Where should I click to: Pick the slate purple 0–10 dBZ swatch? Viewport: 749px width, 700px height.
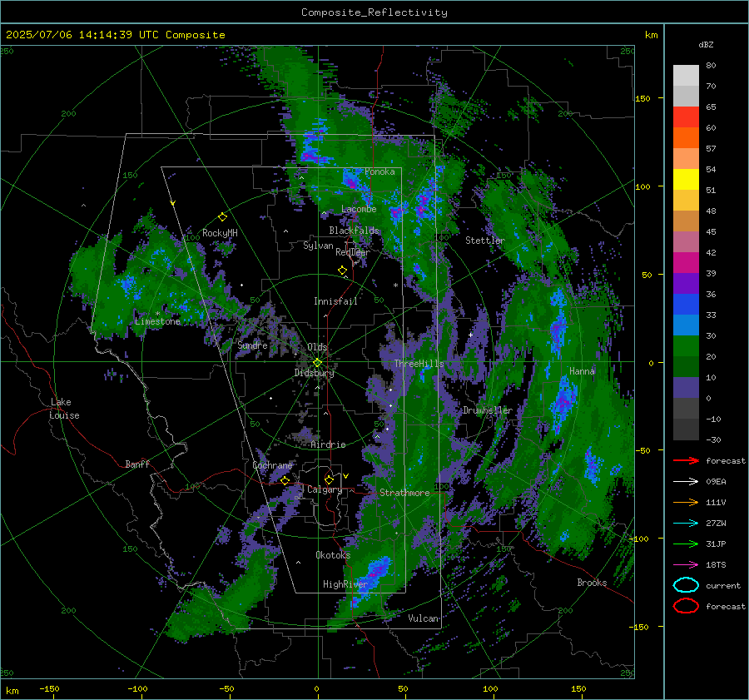[x=686, y=387]
